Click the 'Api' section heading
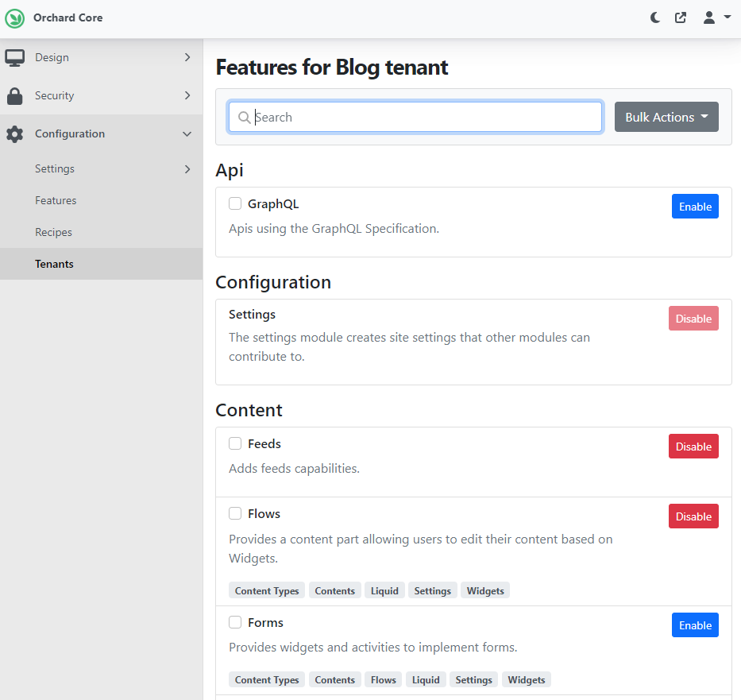The height and width of the screenshot is (700, 741). (x=230, y=170)
